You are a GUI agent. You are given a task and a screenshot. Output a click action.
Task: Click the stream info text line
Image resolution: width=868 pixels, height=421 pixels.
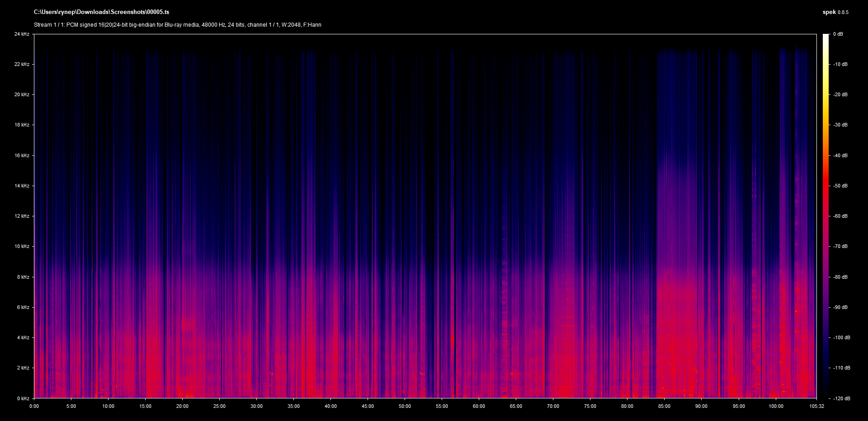[x=177, y=25]
